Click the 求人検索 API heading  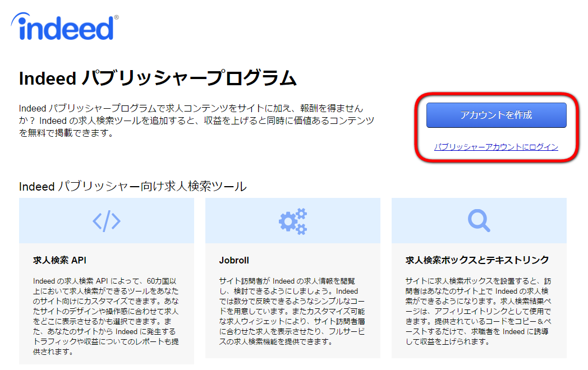pos(59,260)
